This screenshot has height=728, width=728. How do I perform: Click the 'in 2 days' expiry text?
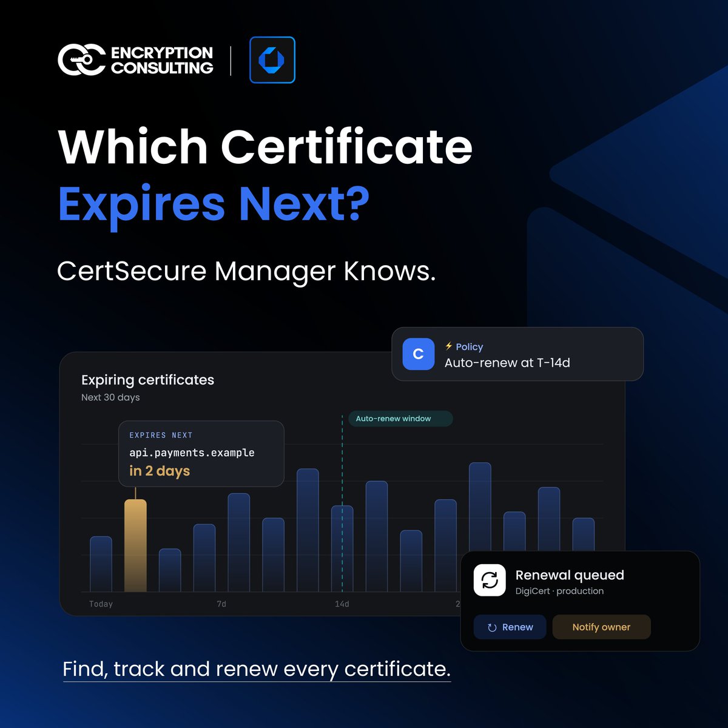coord(160,471)
